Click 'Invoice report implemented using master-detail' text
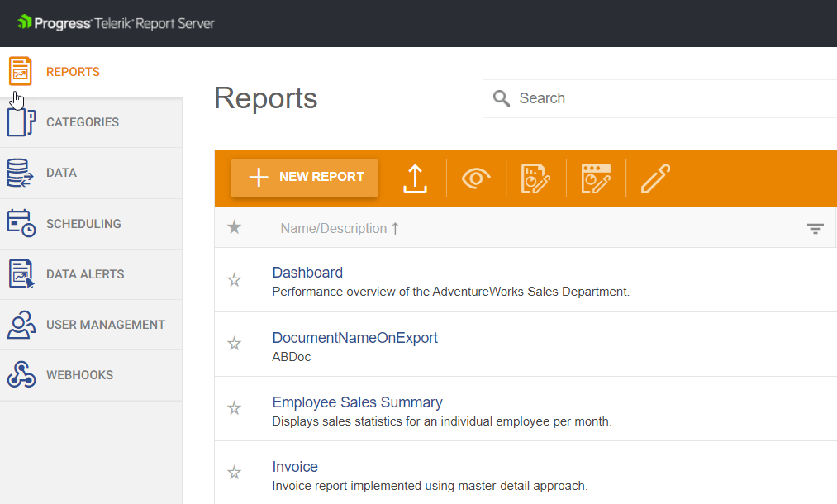Screen dimensions: 837x504 tap(430, 486)
